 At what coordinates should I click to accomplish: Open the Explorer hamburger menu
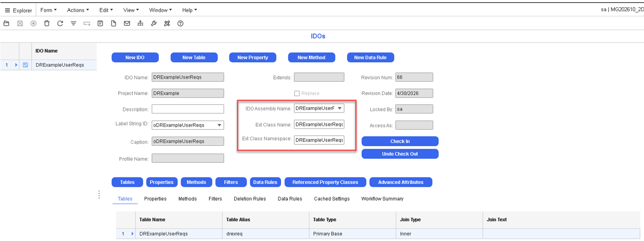(18, 10)
